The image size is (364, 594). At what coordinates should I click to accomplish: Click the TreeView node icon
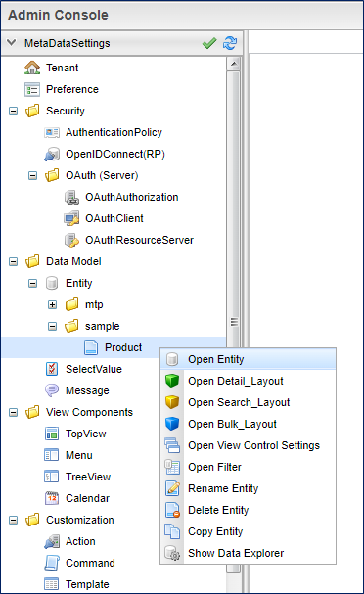pos(52,477)
